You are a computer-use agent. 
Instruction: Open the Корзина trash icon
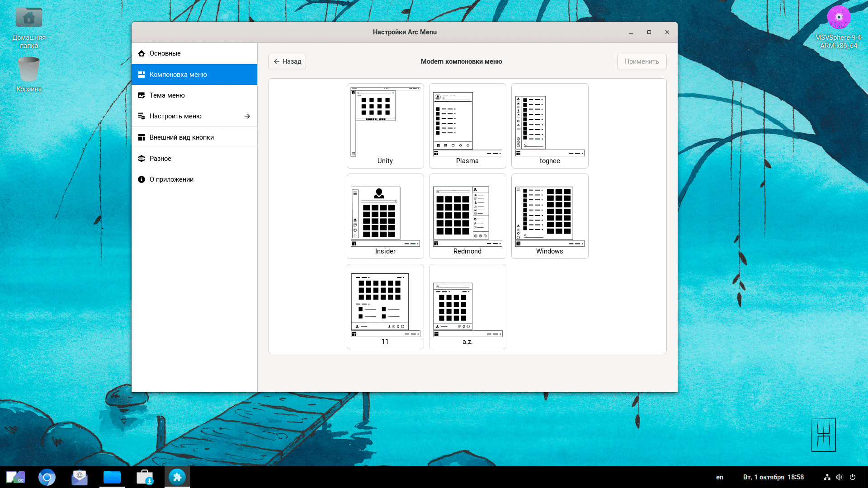pos(29,70)
